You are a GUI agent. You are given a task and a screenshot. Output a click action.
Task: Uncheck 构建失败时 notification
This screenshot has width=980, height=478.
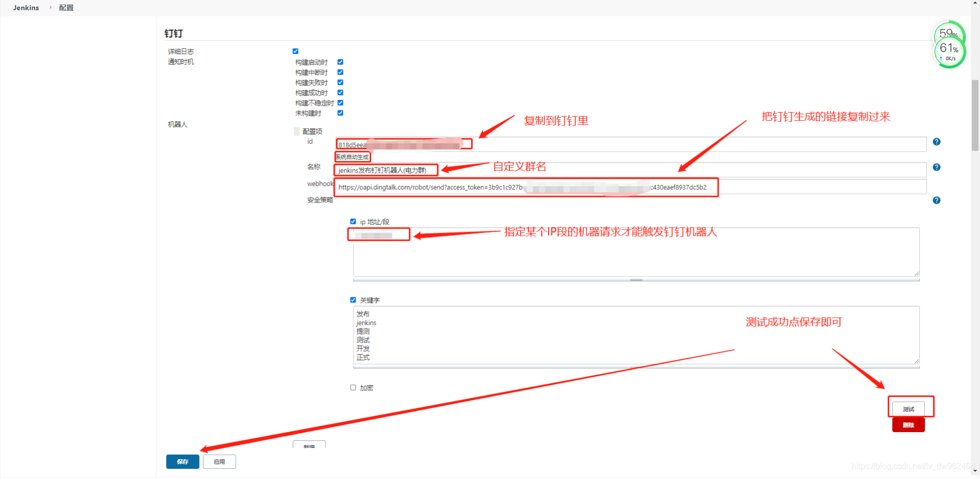click(340, 83)
